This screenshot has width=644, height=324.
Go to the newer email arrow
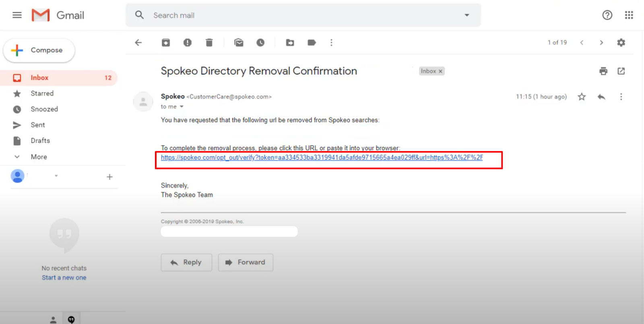coord(582,43)
